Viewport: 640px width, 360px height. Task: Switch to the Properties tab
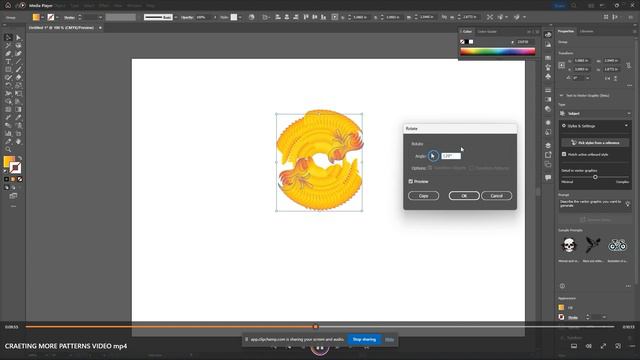click(566, 31)
